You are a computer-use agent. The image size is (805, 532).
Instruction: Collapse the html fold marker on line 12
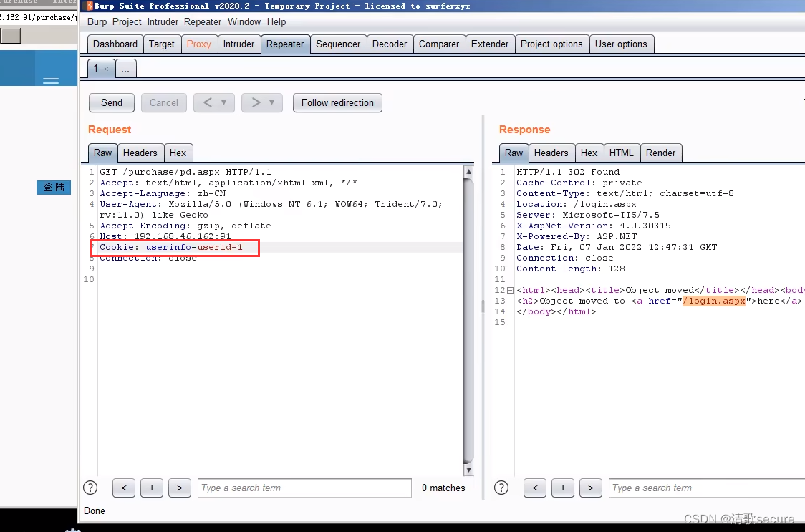510,290
